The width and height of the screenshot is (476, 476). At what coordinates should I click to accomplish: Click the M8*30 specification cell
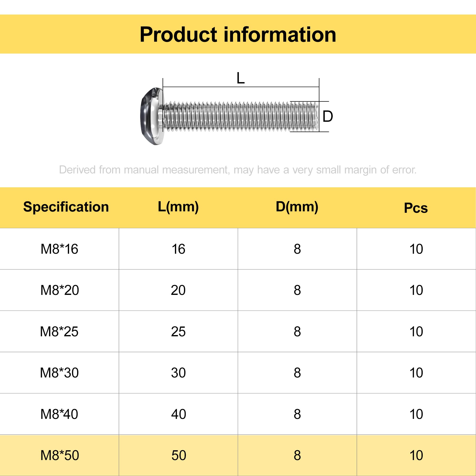click(59, 372)
